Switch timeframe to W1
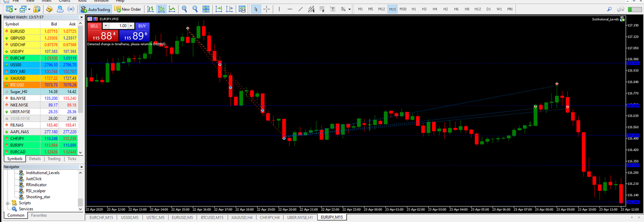This screenshot has width=644, height=222. point(499,9)
